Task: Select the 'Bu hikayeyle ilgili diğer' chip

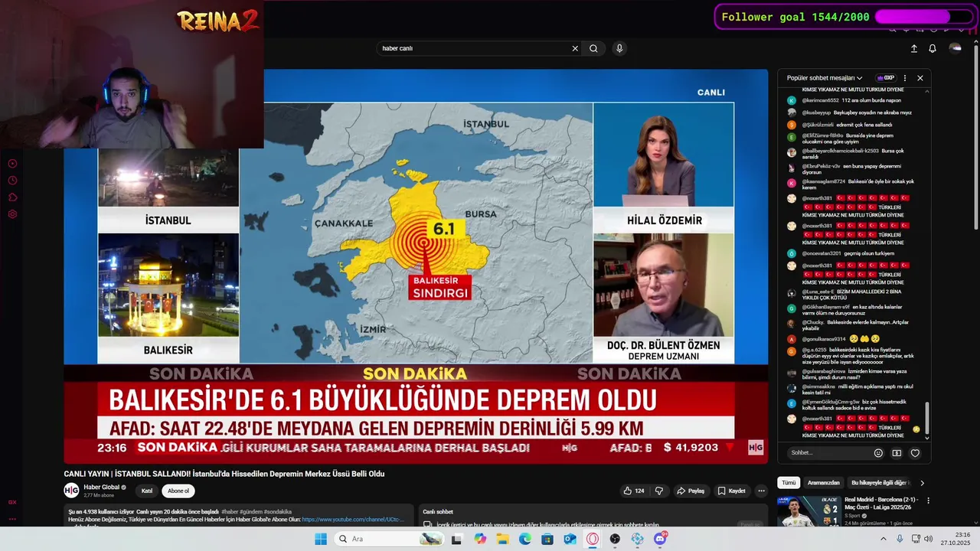Action: coord(879,483)
